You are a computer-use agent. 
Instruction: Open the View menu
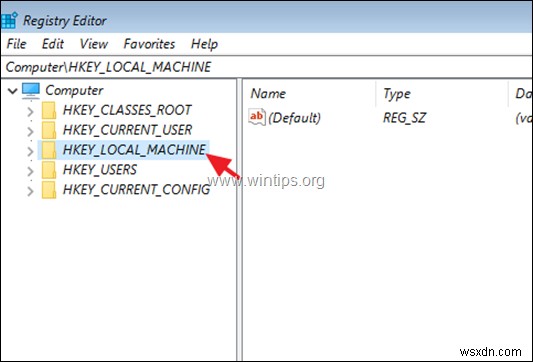pos(93,44)
